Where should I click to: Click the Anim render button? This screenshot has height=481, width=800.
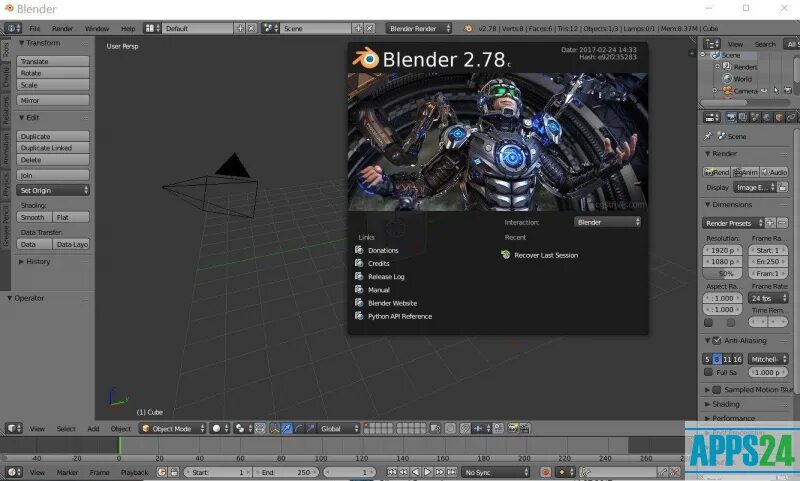click(745, 172)
